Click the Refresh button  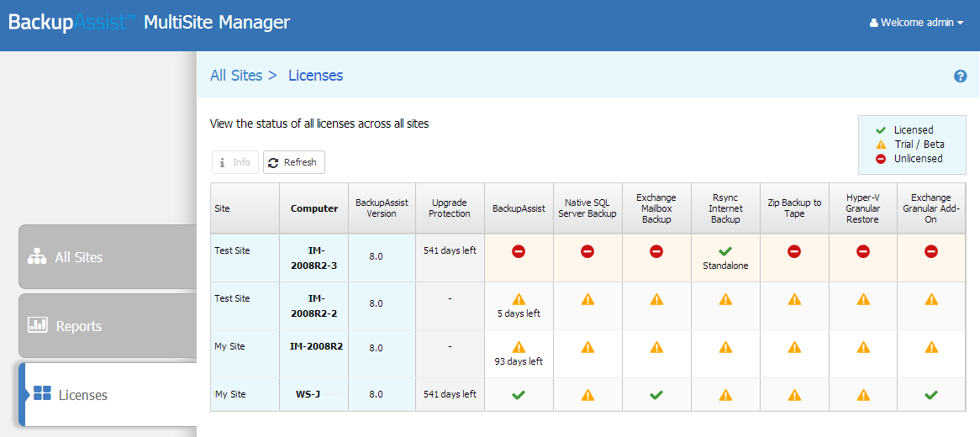294,162
